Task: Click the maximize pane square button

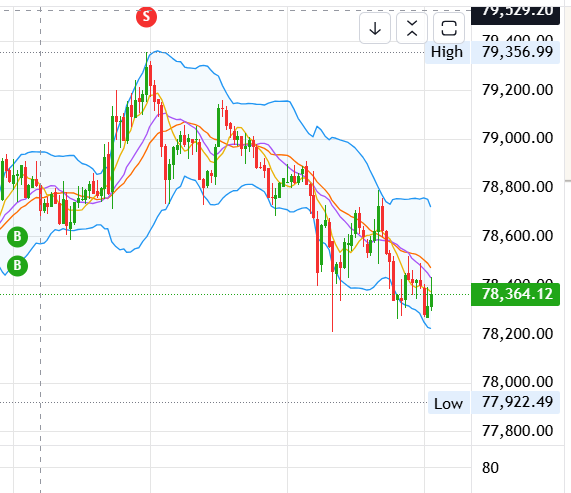Action: point(449,28)
